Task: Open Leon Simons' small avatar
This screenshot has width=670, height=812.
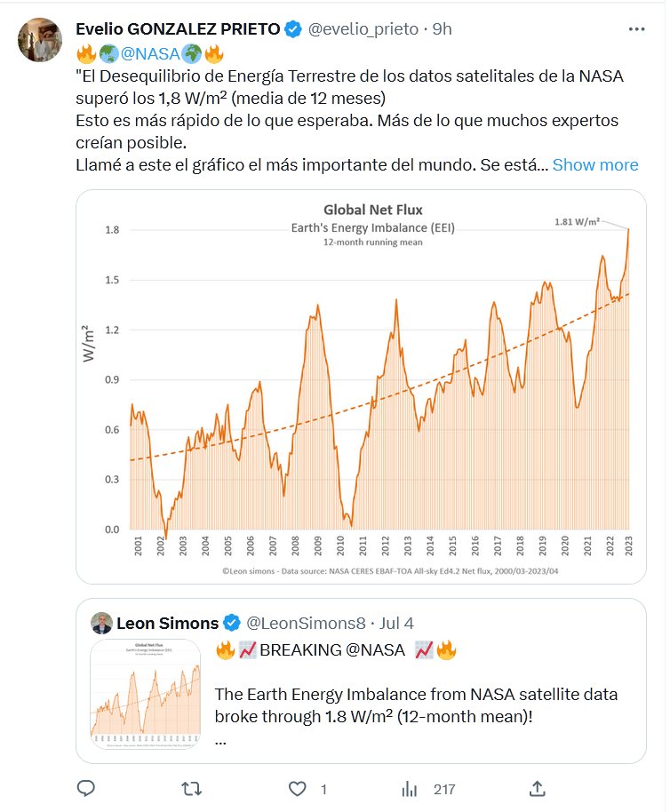Action: 101,621
